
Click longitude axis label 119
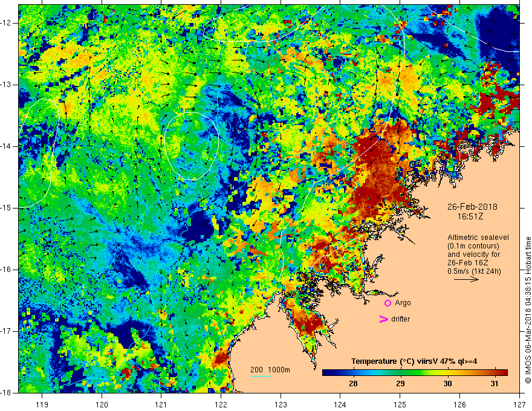pos(42,404)
